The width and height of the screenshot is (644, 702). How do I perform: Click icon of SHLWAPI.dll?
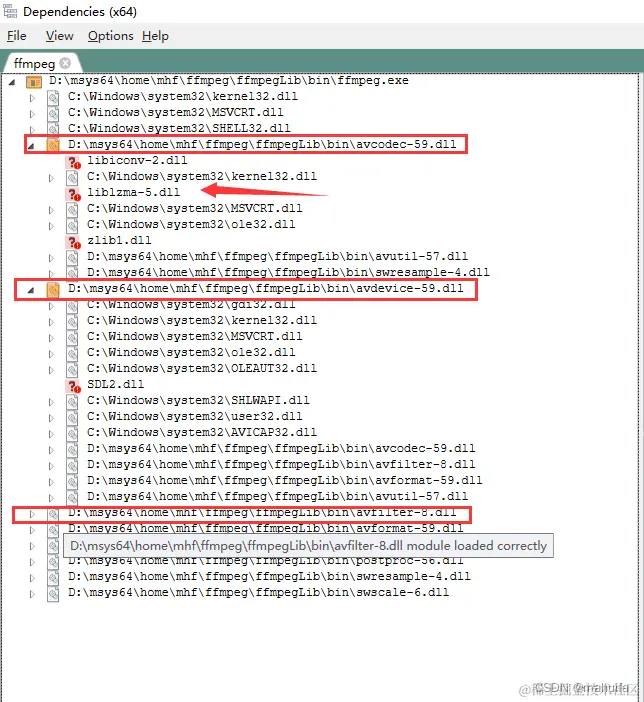(x=72, y=401)
